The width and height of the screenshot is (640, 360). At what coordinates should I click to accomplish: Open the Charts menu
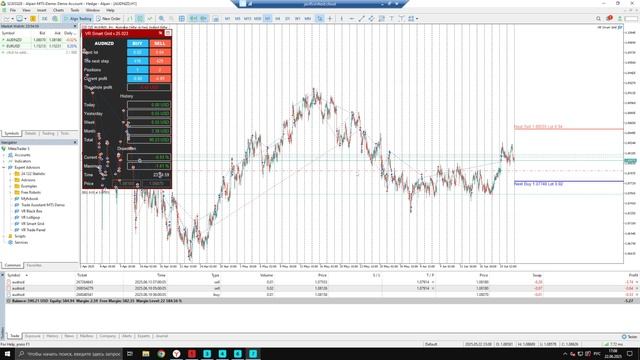point(58,10)
